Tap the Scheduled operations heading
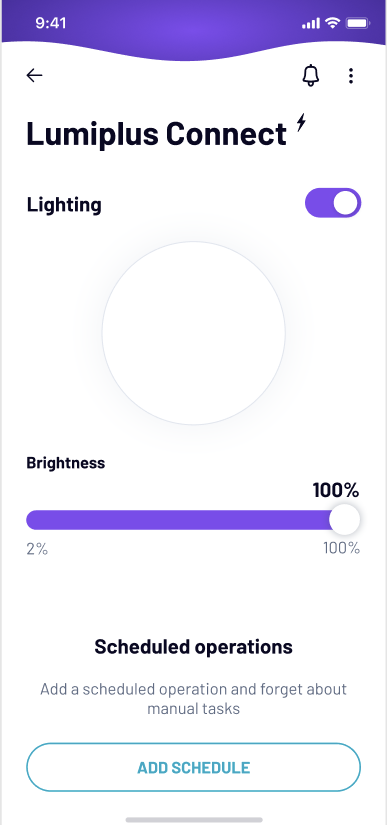This screenshot has width=387, height=825. pyautogui.click(x=194, y=647)
